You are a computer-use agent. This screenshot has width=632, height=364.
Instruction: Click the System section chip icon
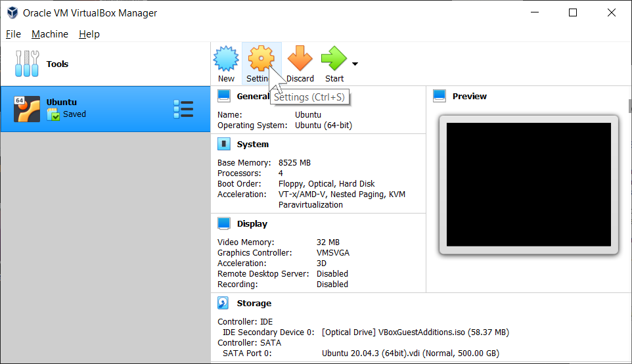click(224, 144)
